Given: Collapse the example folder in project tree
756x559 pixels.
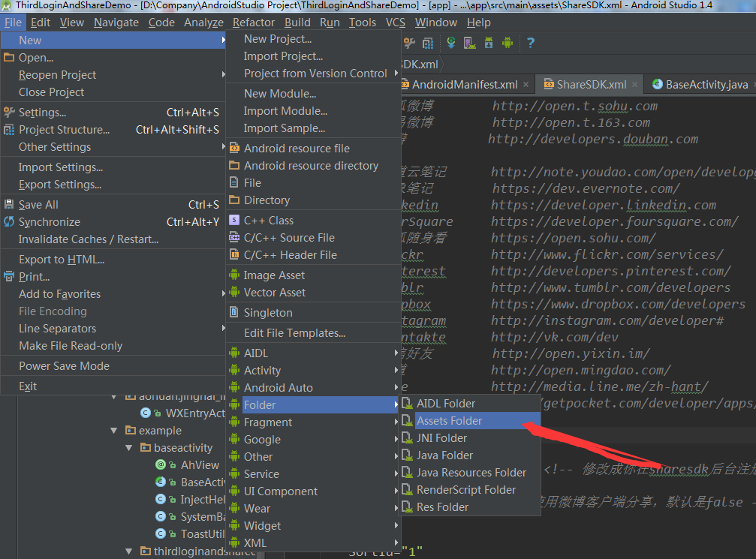Looking at the screenshot, I should (x=114, y=431).
